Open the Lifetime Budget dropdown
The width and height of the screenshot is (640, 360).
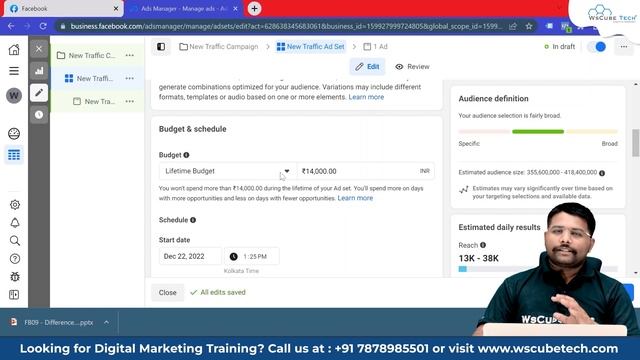pos(228,171)
